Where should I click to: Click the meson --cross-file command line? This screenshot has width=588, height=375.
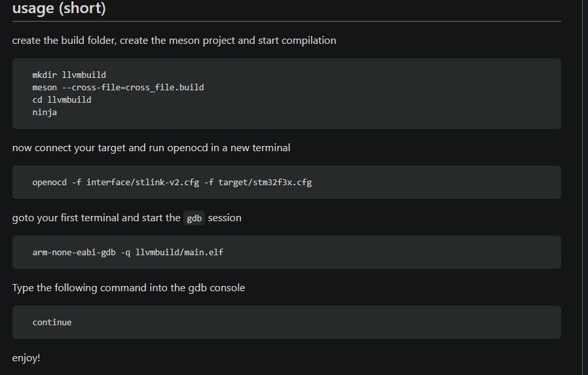(118, 87)
